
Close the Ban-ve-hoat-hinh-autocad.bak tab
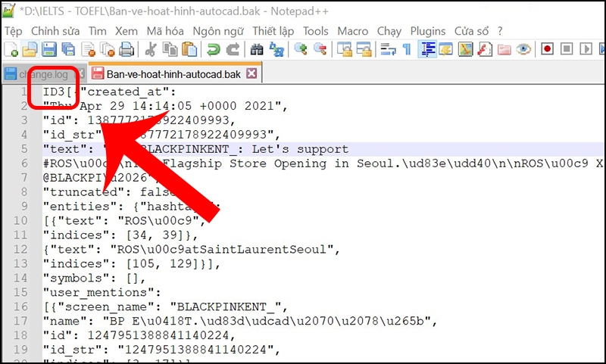click(251, 73)
